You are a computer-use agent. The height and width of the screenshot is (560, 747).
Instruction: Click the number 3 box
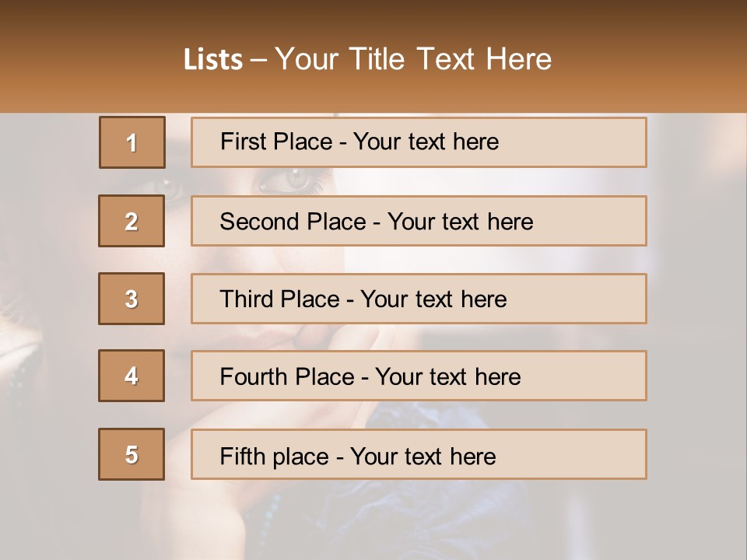pos(132,299)
